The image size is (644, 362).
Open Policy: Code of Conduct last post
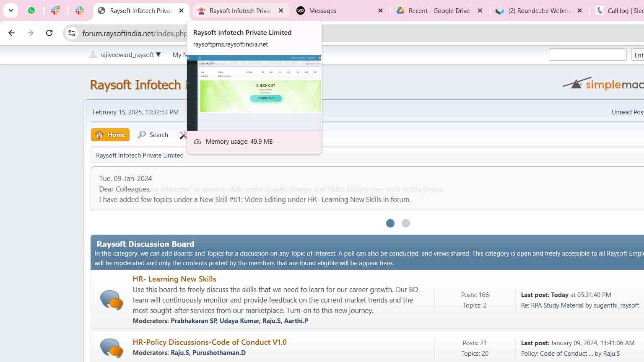(x=557, y=354)
